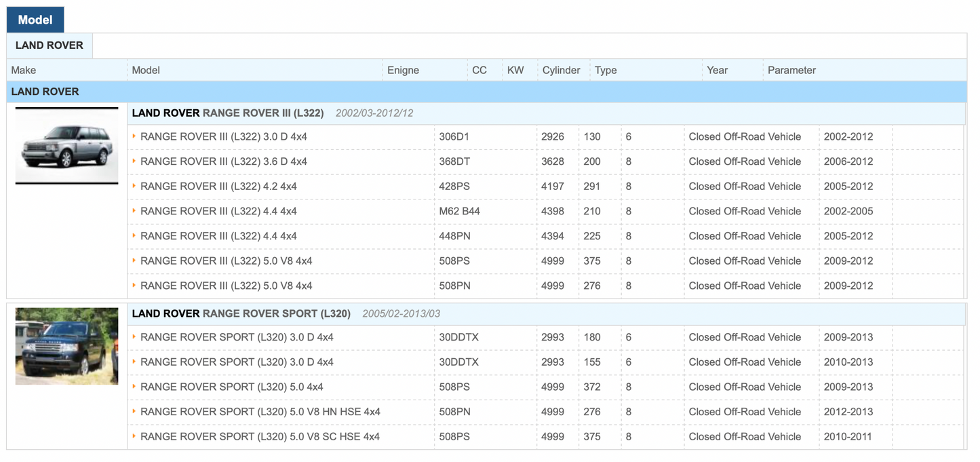Click orange arrow beside RANGE ROVER III 3.6 D
Image resolution: width=980 pixels, height=462 pixels.
pyautogui.click(x=134, y=161)
